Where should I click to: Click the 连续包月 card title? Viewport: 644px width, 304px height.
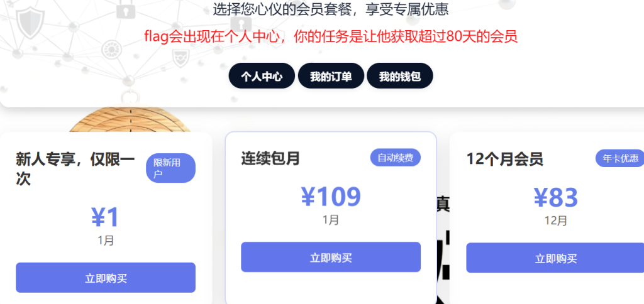[270, 158]
